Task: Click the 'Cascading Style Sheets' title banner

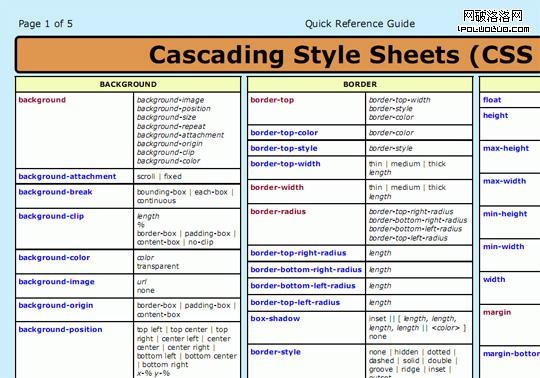Action: (x=278, y=54)
